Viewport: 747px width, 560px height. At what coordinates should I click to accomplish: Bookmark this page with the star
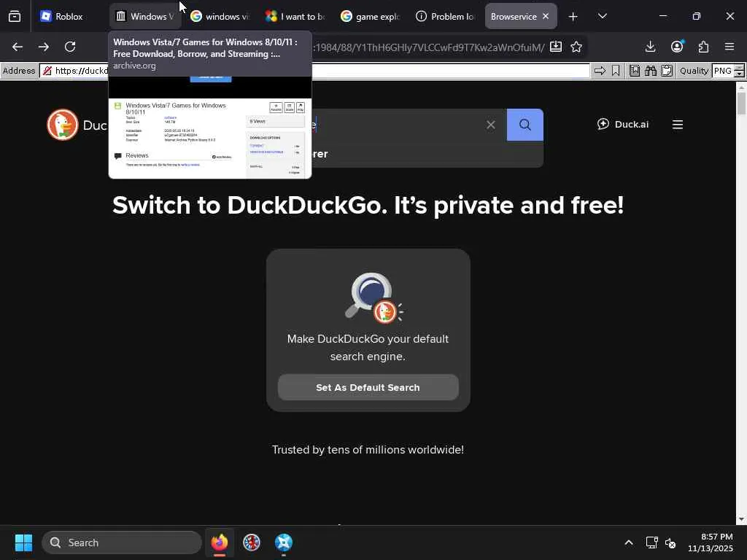point(576,47)
